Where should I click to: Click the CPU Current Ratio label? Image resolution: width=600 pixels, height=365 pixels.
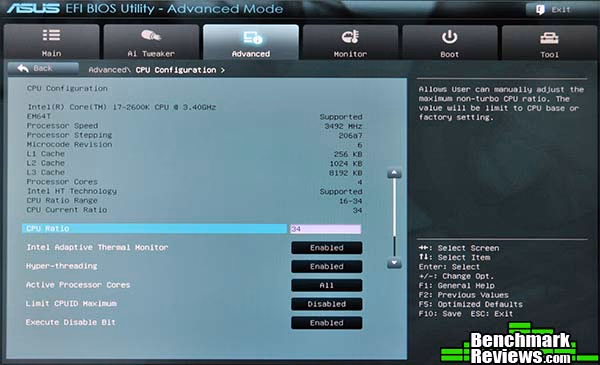point(67,210)
